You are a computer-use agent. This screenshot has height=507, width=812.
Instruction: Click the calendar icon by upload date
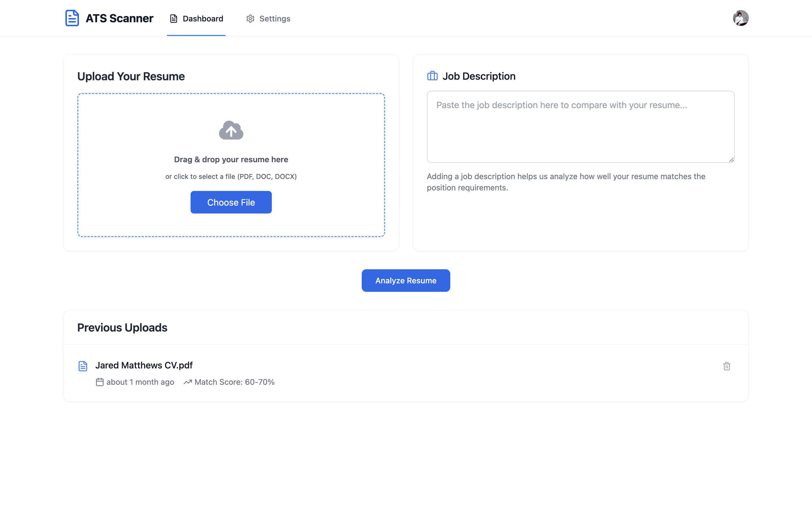pyautogui.click(x=100, y=382)
